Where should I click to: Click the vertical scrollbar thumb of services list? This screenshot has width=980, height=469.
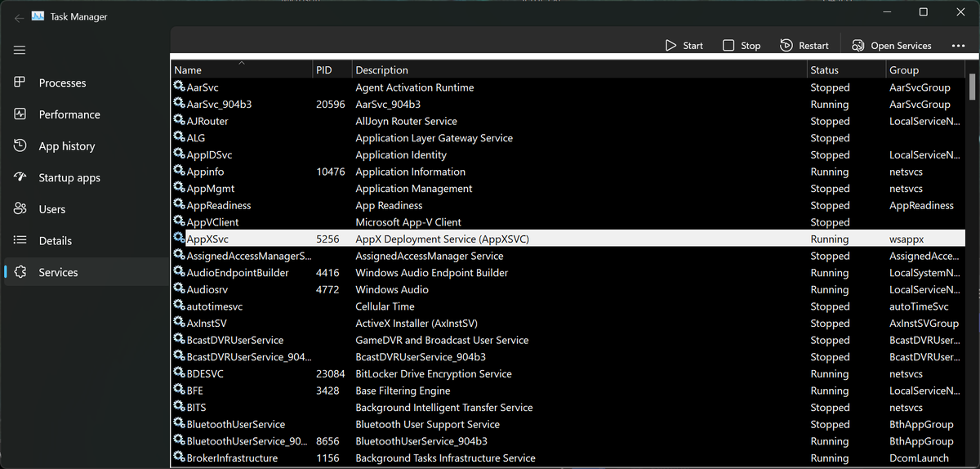pyautogui.click(x=971, y=86)
